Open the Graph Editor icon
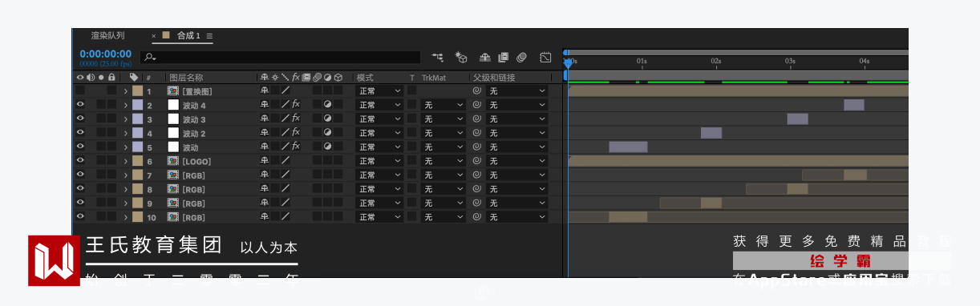Image resolution: width=980 pixels, height=306 pixels. 545,58
